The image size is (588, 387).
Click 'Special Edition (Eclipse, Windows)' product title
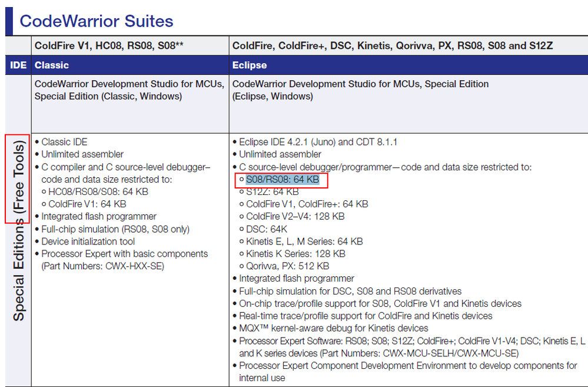[x=360, y=90]
